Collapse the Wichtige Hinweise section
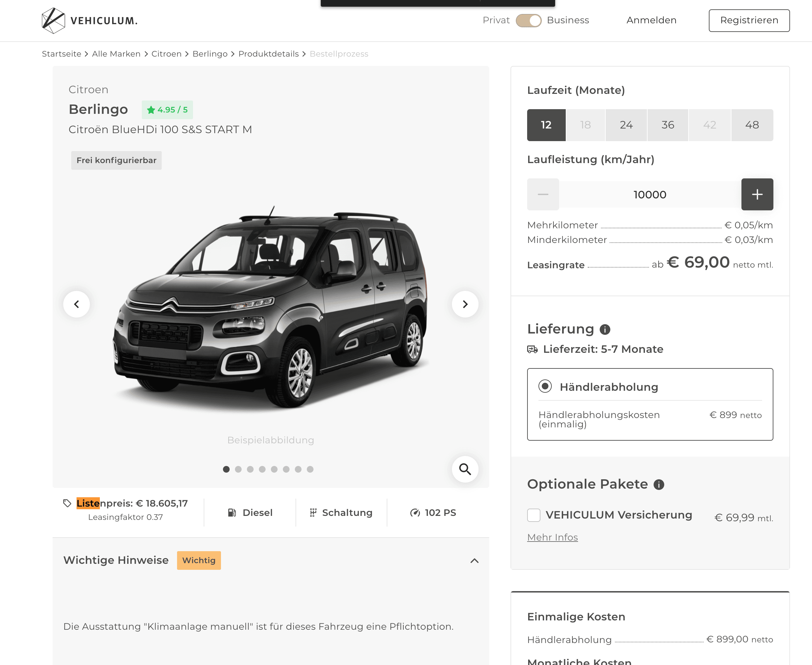This screenshot has width=812, height=665. [x=474, y=560]
